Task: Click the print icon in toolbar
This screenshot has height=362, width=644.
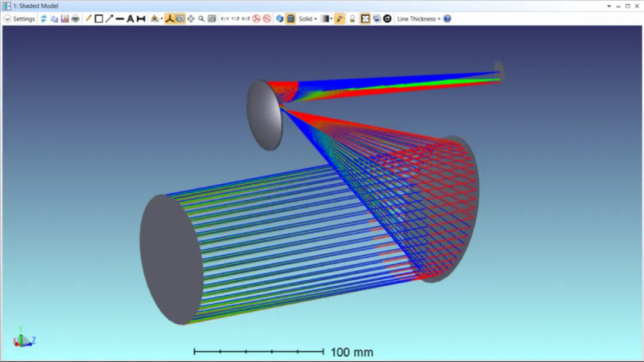Action: (x=76, y=18)
